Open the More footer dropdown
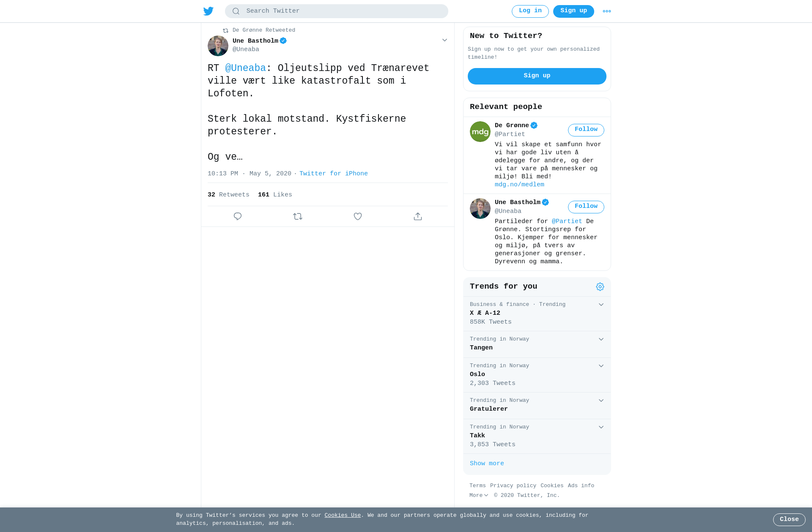This screenshot has height=532, width=812. pyautogui.click(x=479, y=495)
